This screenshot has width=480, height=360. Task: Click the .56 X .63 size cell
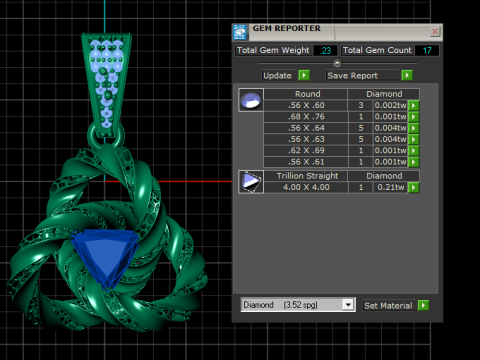point(306,139)
